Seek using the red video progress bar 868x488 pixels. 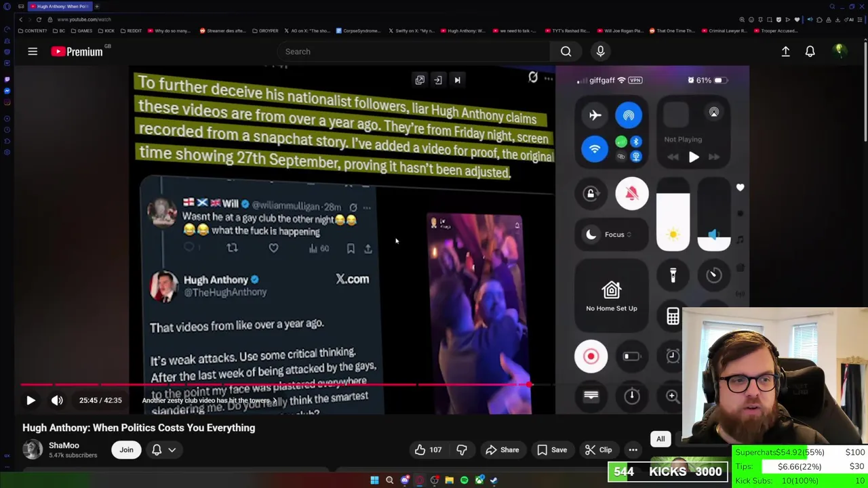point(275,385)
